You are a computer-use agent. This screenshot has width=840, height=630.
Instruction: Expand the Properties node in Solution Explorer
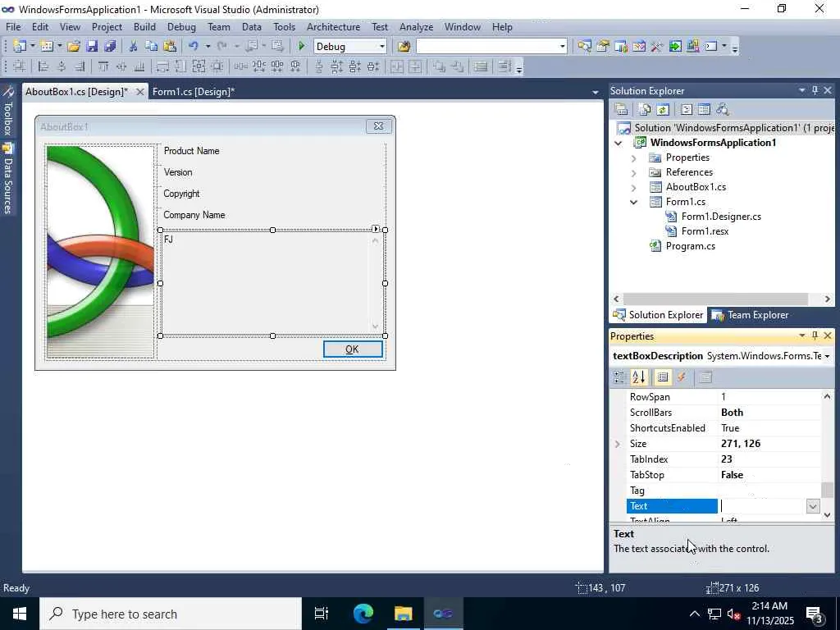pyautogui.click(x=634, y=158)
